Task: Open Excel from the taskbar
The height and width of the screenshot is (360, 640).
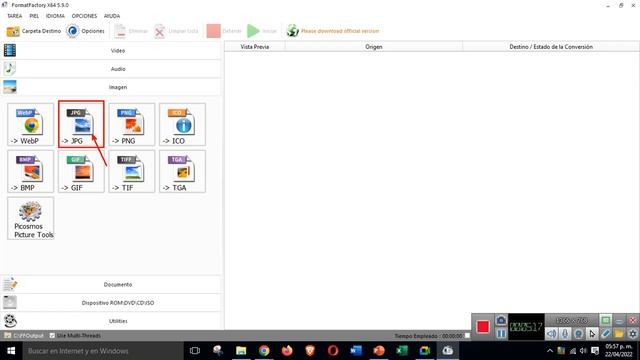Action: [x=402, y=351]
